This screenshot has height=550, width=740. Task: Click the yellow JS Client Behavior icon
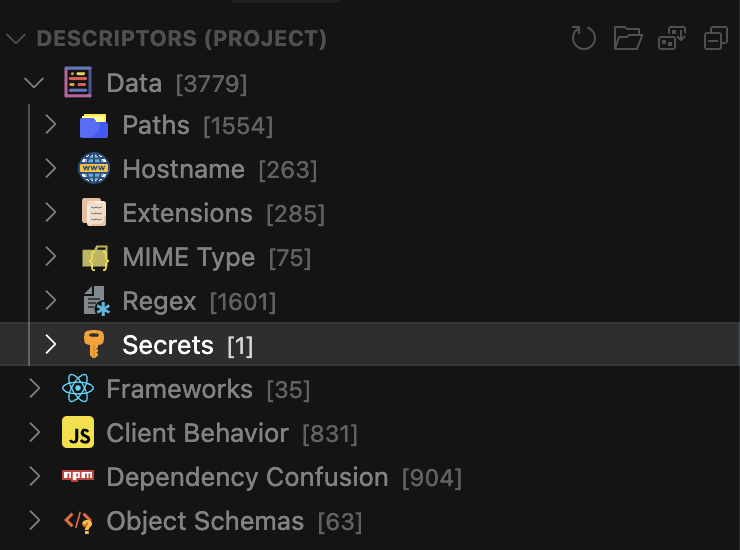tap(78, 432)
